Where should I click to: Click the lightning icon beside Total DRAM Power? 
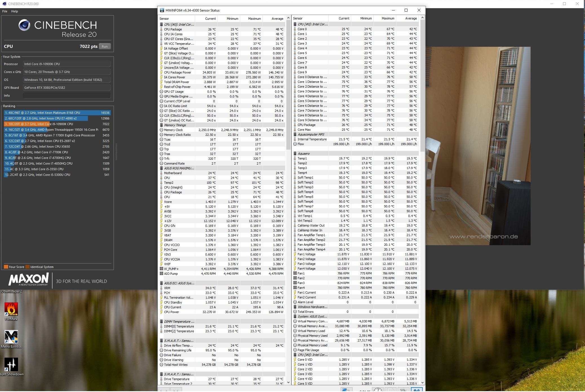161,82
